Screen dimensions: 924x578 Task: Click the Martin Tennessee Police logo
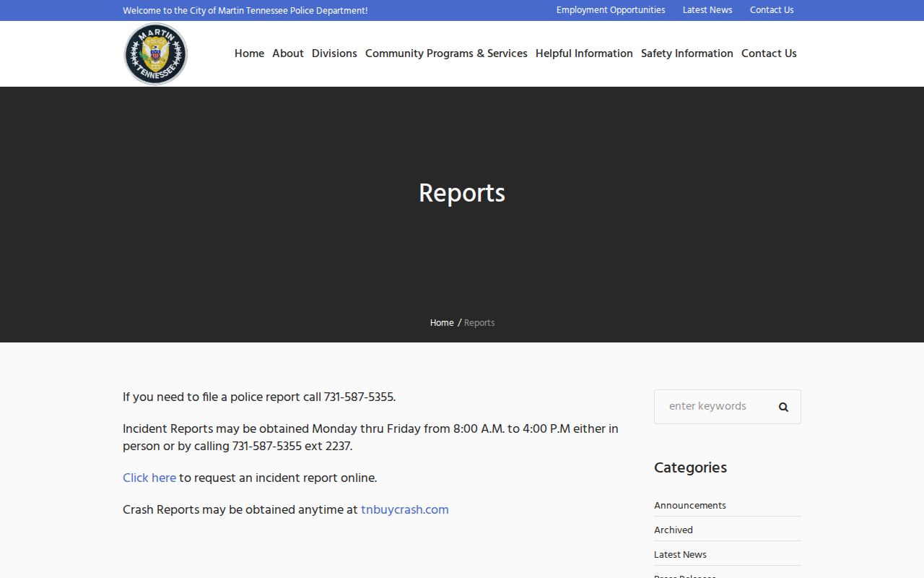155,53
